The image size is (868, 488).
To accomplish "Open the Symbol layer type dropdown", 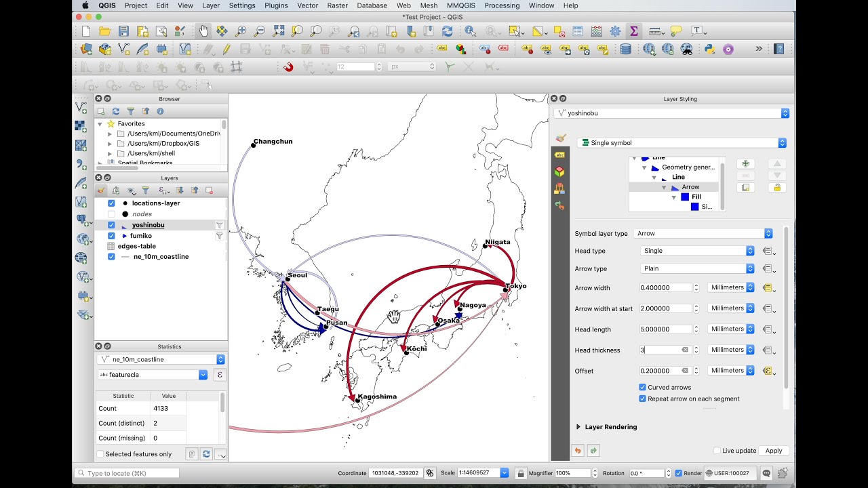I will point(703,233).
